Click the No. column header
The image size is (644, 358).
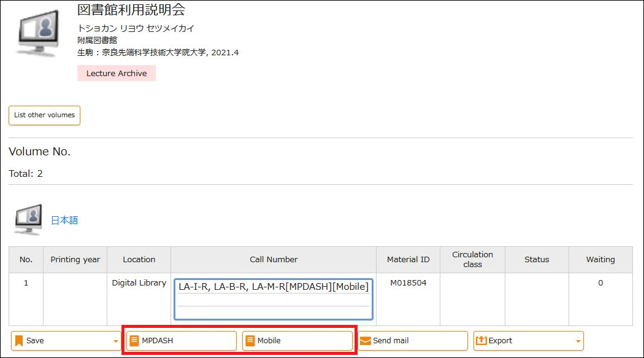[26, 260]
